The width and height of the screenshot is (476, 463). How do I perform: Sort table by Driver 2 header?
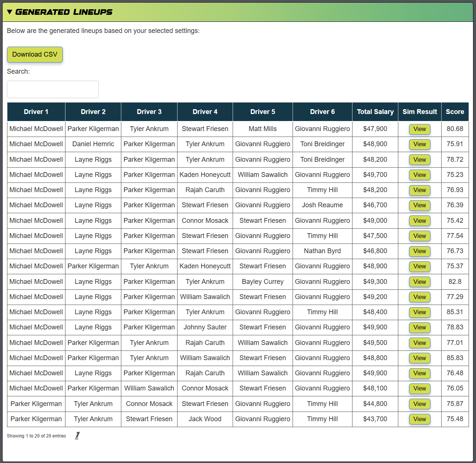[x=93, y=112]
